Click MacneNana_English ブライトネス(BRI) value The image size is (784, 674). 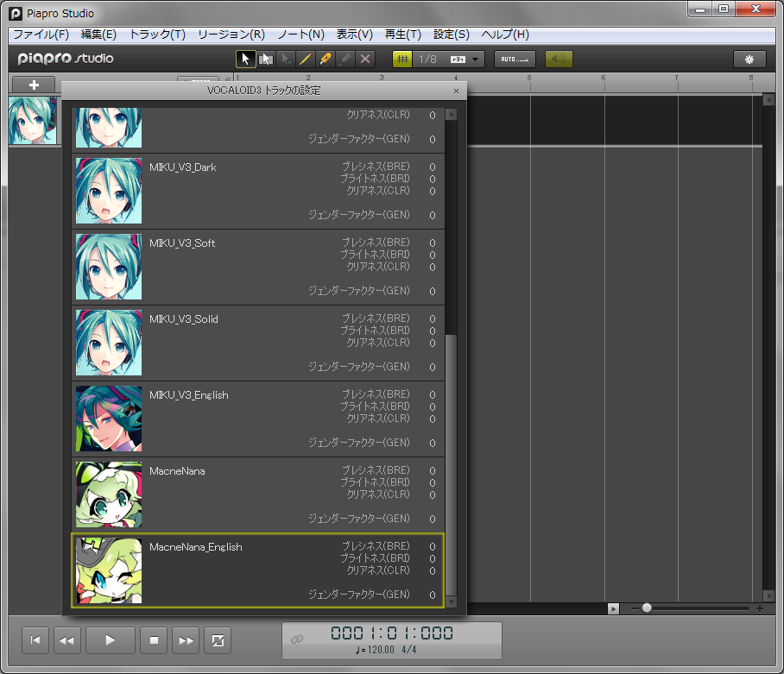coord(433,558)
